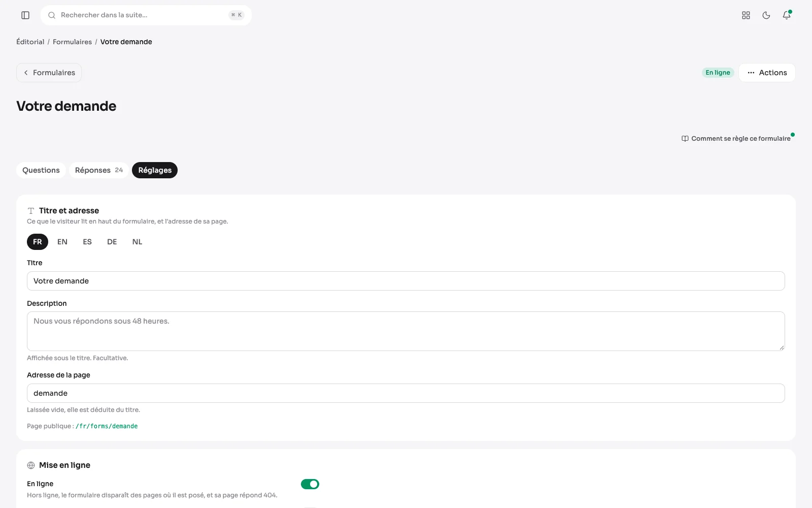Viewport: 812px width, 508px height.
Task: Click the globe icon by Mise en ligne
Action: point(31,465)
